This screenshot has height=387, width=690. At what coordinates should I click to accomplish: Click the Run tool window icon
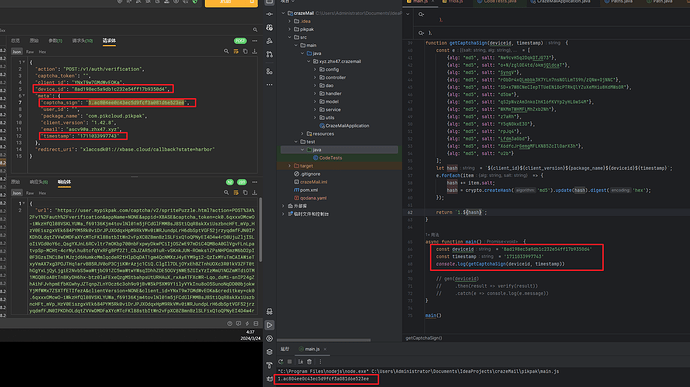pos(269,325)
